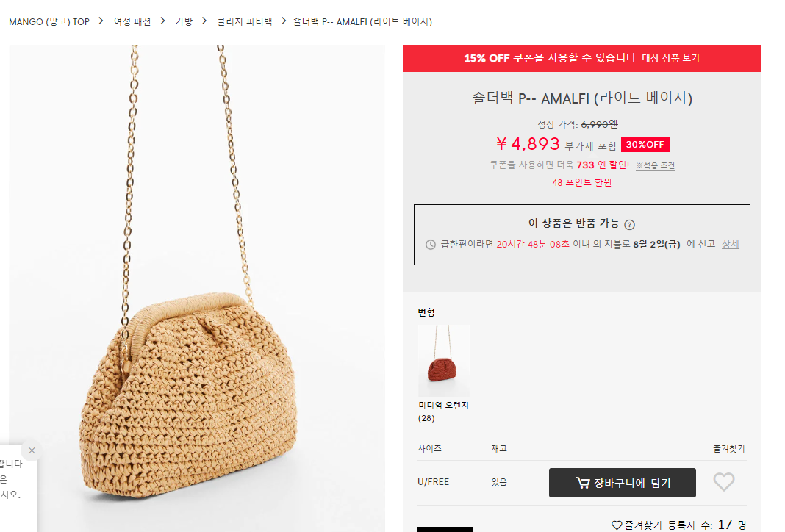Select the 미디엄 오렌지 color variant thumbnail
Viewport: 785px width, 532px height.
click(x=443, y=361)
